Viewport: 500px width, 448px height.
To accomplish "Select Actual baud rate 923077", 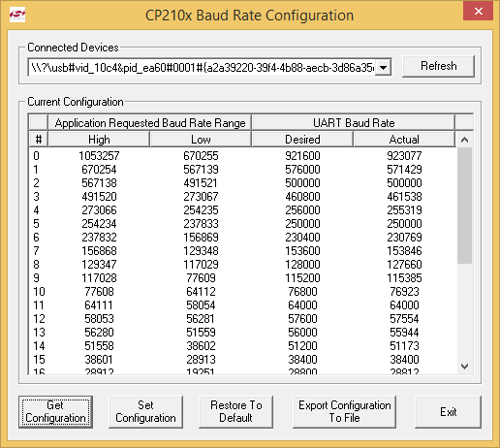I will point(404,156).
